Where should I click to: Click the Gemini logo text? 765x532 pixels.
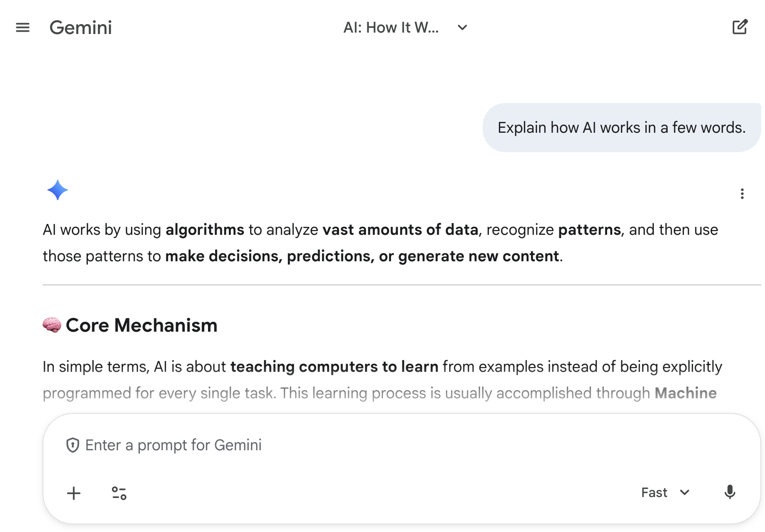click(x=81, y=27)
